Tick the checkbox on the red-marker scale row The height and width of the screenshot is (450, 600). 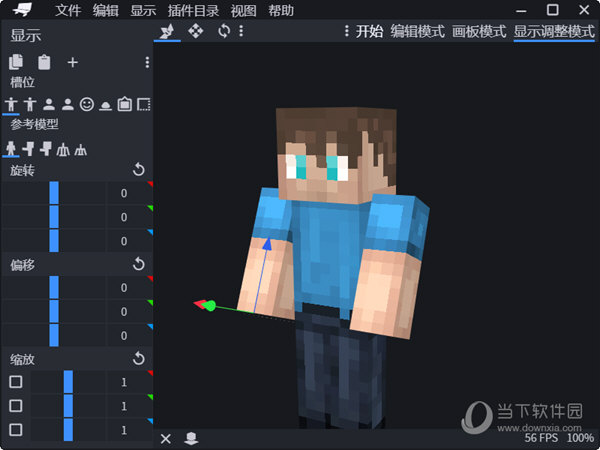(16, 382)
